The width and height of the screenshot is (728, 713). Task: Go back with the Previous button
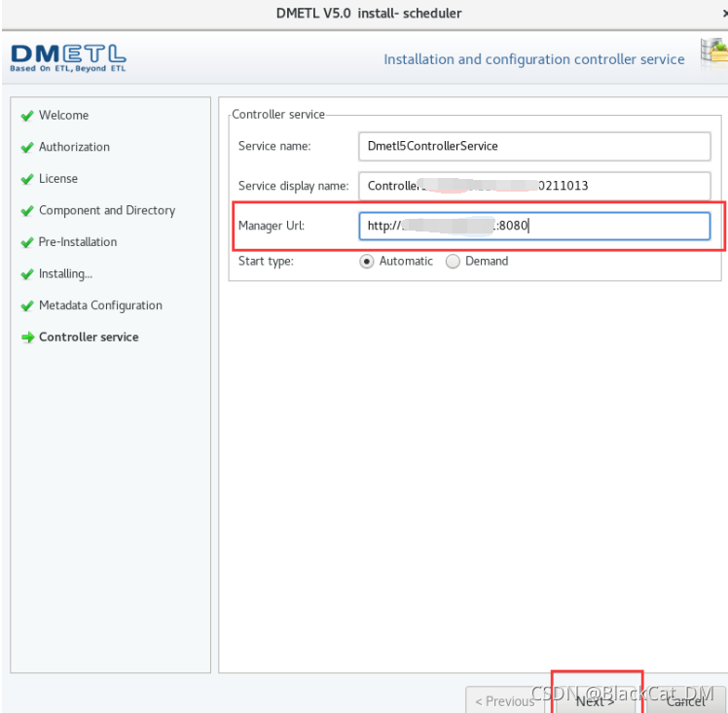click(505, 700)
